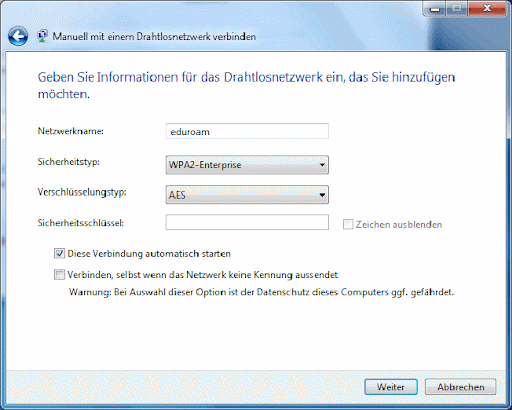Image resolution: width=512 pixels, height=410 pixels.
Task: Toggle the Zeichen ausblenden checkbox
Action: tap(348, 224)
